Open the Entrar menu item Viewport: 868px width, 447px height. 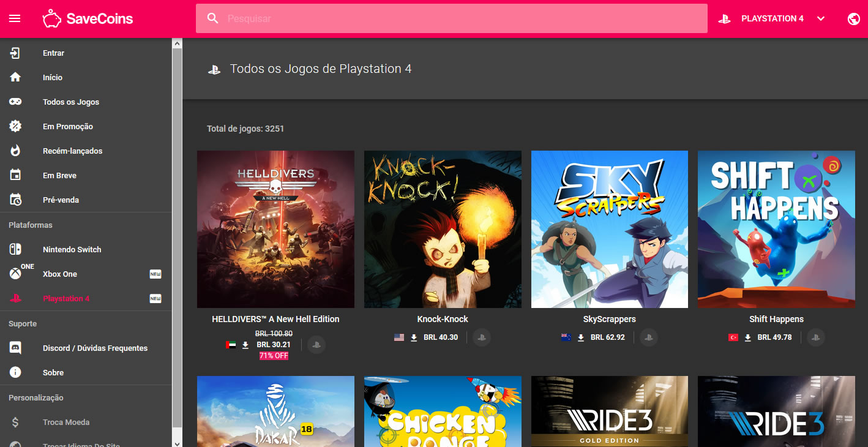click(86, 53)
